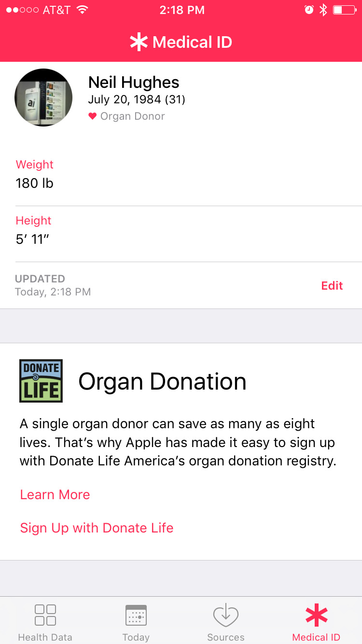Viewport: 362px width, 644px height.
Task: Open the Health Data tab
Action: tap(45, 622)
